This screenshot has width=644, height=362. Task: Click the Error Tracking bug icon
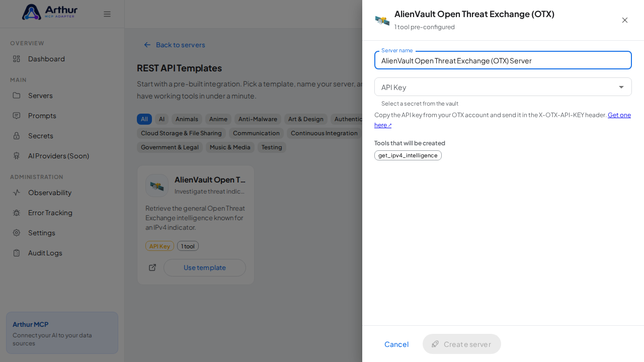(x=17, y=213)
